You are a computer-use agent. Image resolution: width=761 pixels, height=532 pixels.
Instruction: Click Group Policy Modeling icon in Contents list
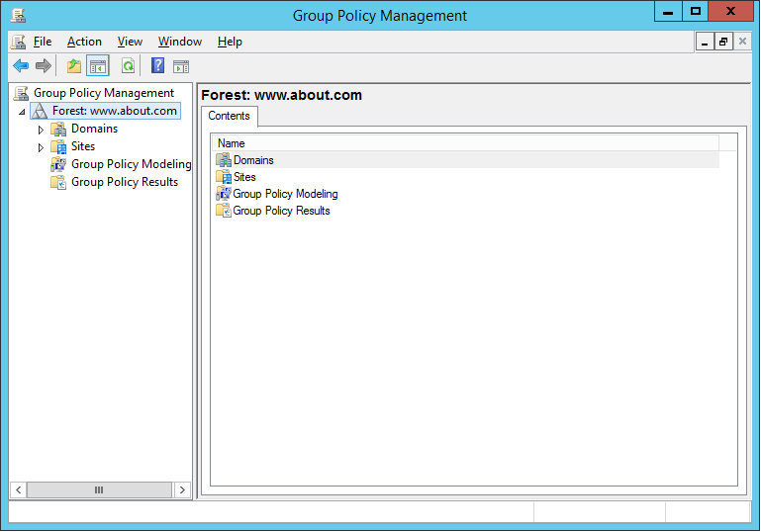(x=224, y=194)
